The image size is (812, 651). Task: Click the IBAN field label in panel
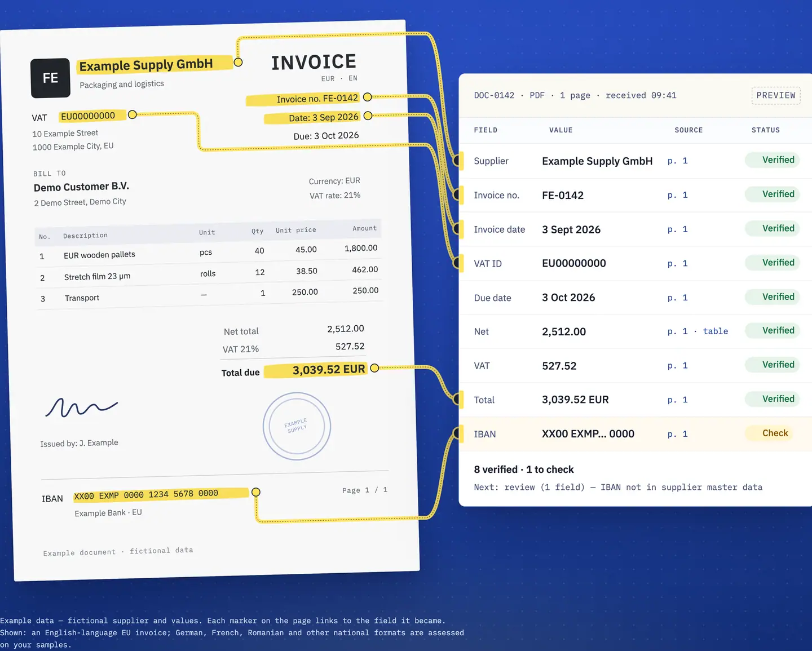[x=485, y=434]
